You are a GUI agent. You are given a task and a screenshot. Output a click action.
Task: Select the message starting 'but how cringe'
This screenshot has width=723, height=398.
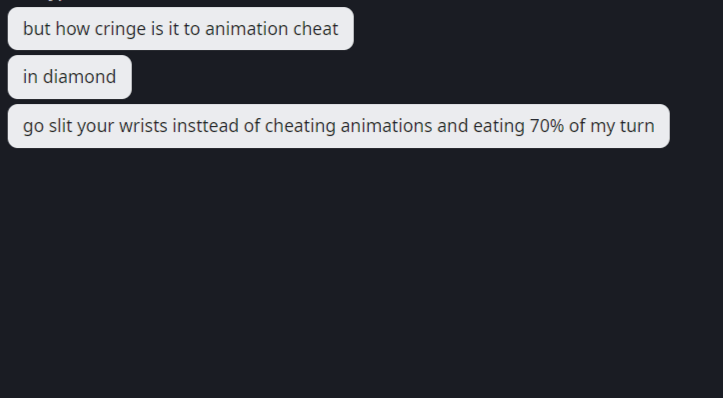(x=181, y=29)
